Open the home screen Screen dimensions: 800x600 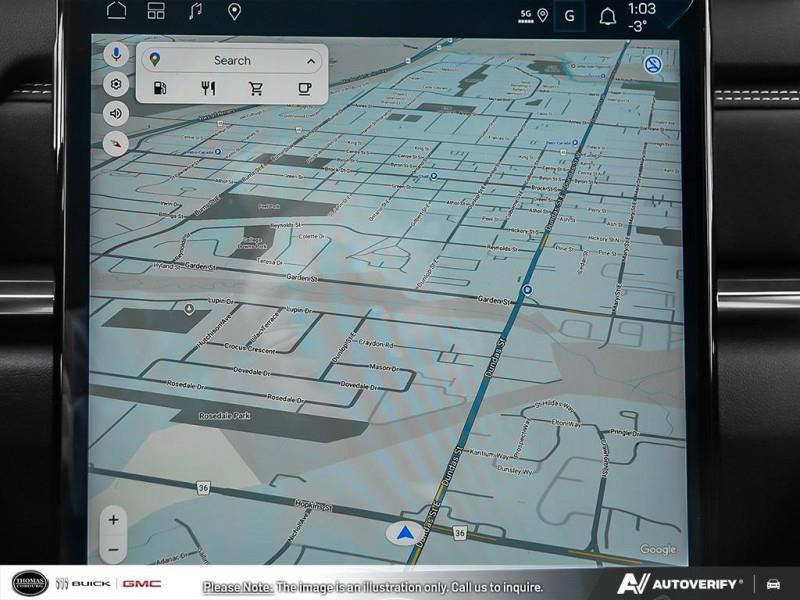[117, 12]
